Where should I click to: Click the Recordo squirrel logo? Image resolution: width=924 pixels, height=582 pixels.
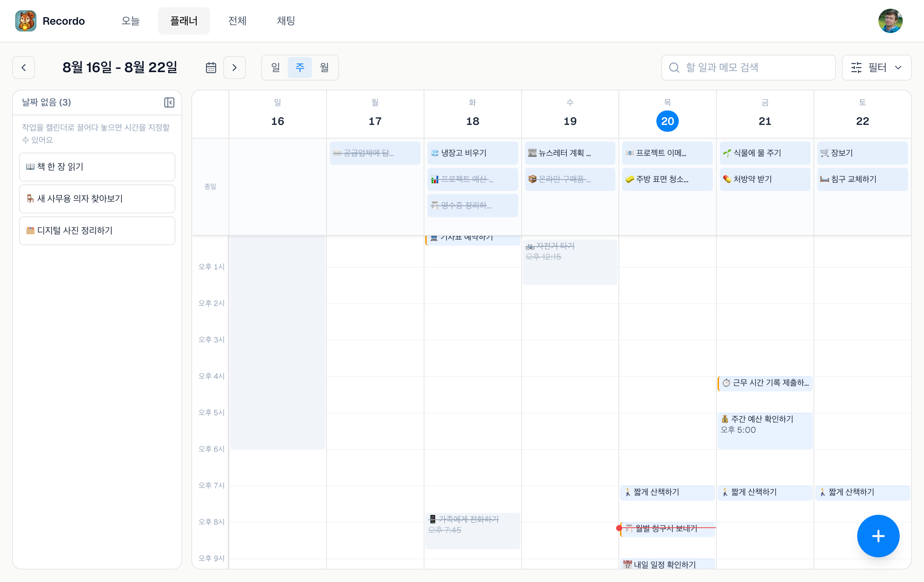tap(26, 21)
